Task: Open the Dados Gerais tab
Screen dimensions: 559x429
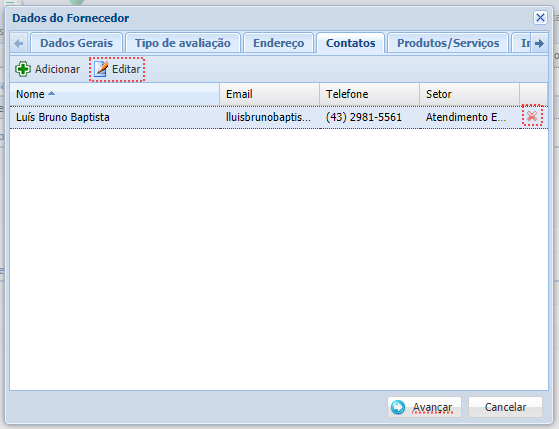Action: coord(76,43)
